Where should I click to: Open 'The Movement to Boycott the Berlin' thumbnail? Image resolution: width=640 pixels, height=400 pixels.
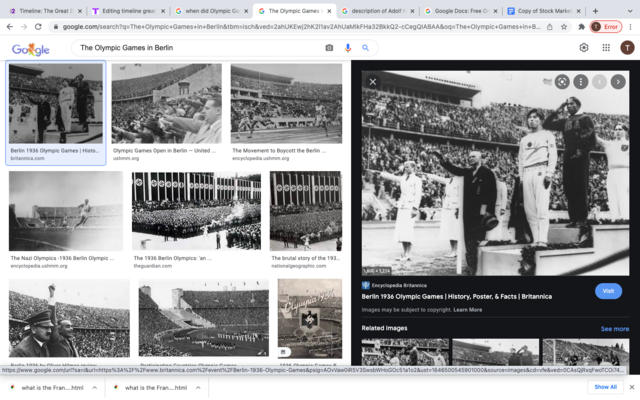click(x=286, y=103)
